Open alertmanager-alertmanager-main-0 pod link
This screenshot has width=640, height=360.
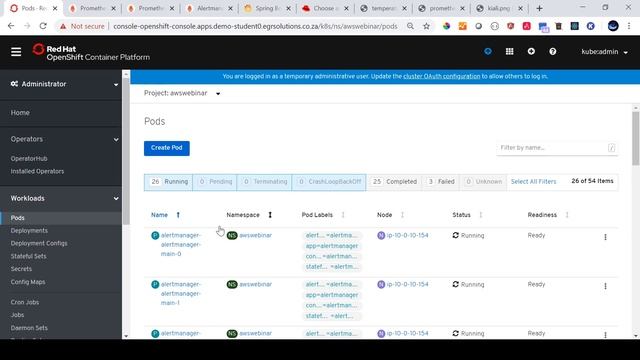pyautogui.click(x=180, y=244)
